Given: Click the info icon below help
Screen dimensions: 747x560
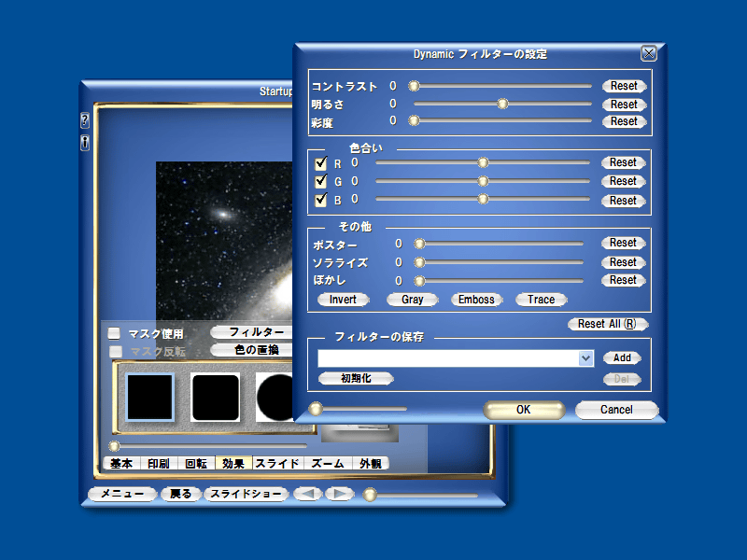Looking at the screenshot, I should click(85, 143).
